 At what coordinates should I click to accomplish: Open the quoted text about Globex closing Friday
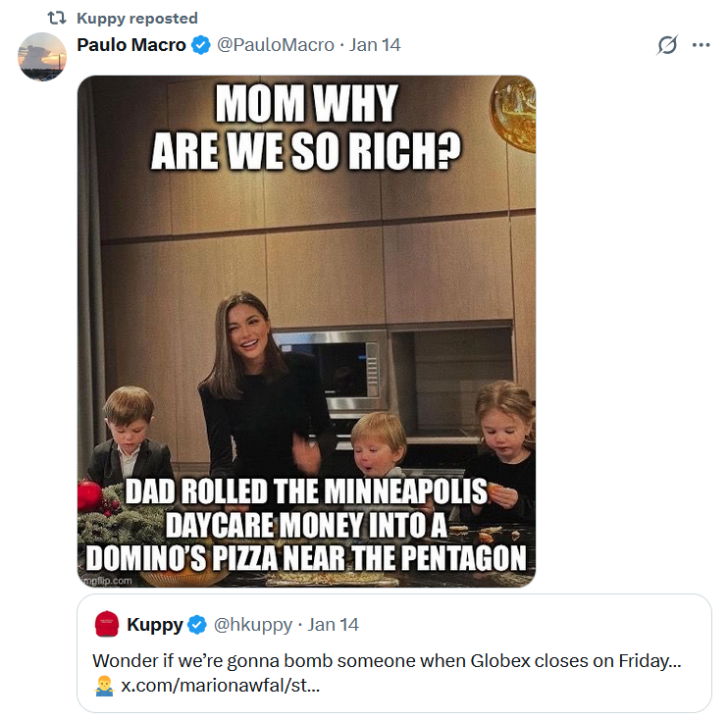(x=387, y=660)
